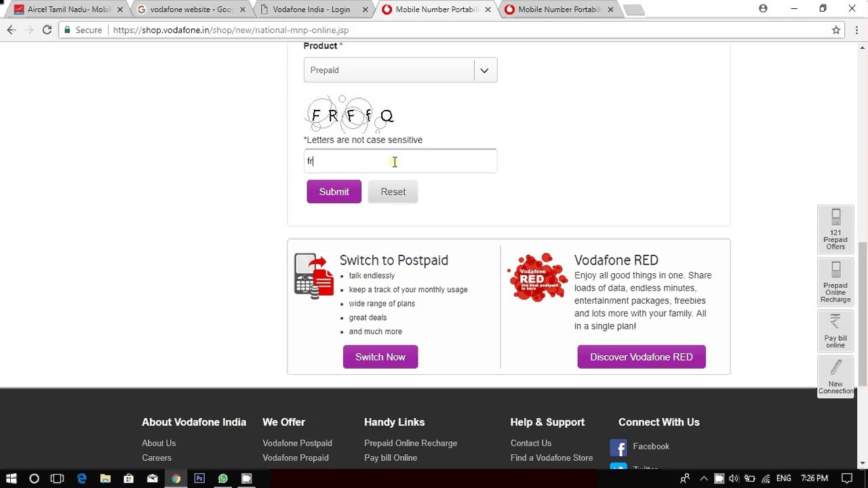Open the About Us footer link
This screenshot has width=868, height=488.
click(159, 443)
